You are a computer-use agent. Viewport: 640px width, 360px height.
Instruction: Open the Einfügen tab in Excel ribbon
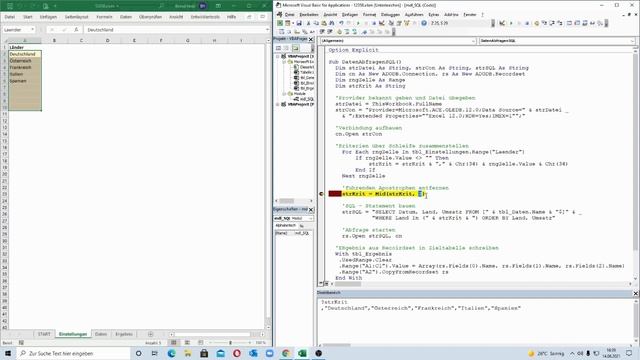pos(48,17)
